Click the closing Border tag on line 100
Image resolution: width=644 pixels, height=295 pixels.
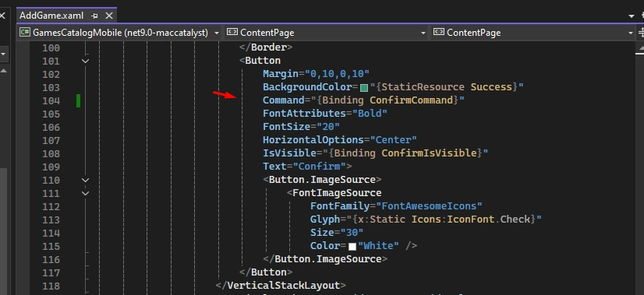pyautogui.click(x=266, y=47)
